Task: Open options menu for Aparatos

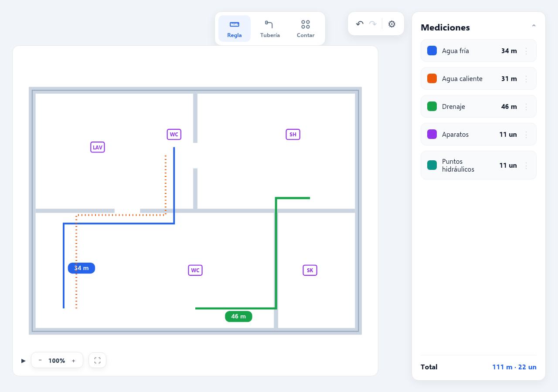Action: 526,135
